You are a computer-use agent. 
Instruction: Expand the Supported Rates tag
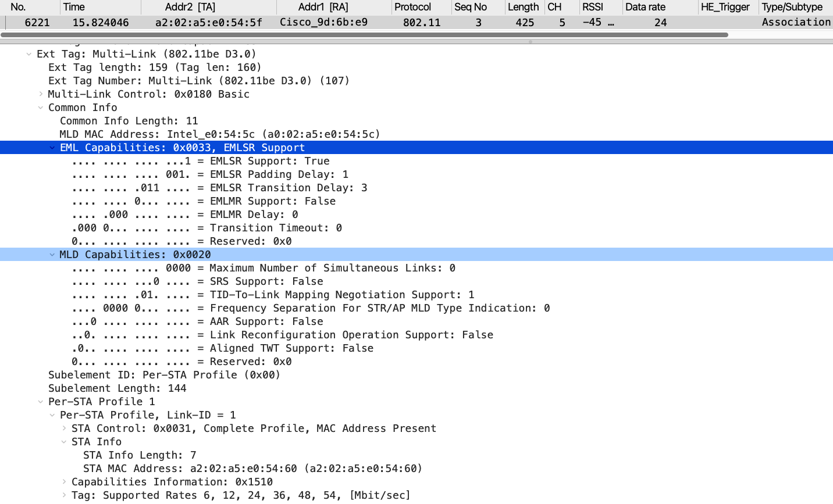[x=64, y=495]
